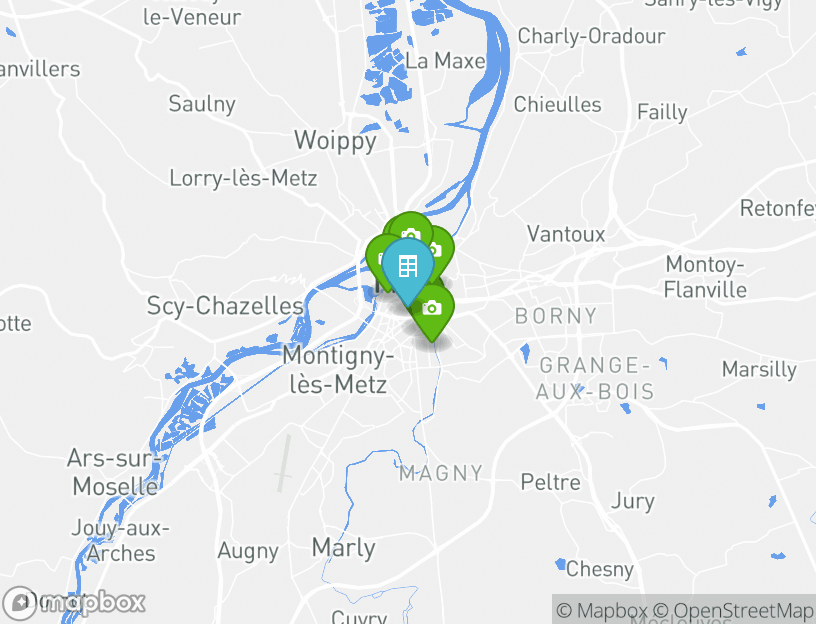816x624 pixels.
Task: Click the Ars-sur-Moselle town label
Action: click(x=113, y=472)
